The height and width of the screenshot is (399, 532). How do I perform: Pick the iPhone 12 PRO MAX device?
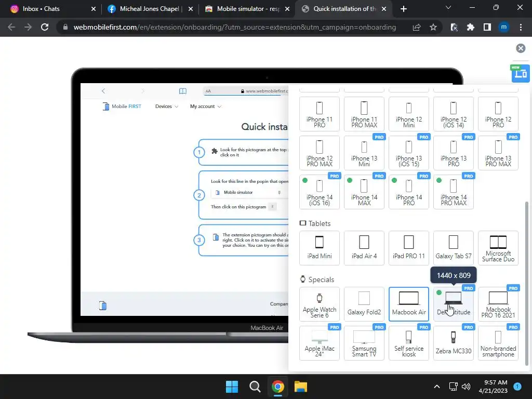320,153
